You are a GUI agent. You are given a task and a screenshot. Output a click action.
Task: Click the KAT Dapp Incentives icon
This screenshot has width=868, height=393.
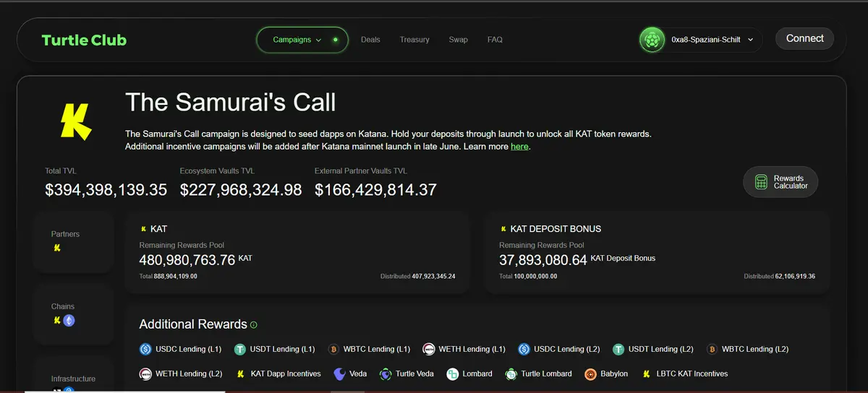pos(240,374)
